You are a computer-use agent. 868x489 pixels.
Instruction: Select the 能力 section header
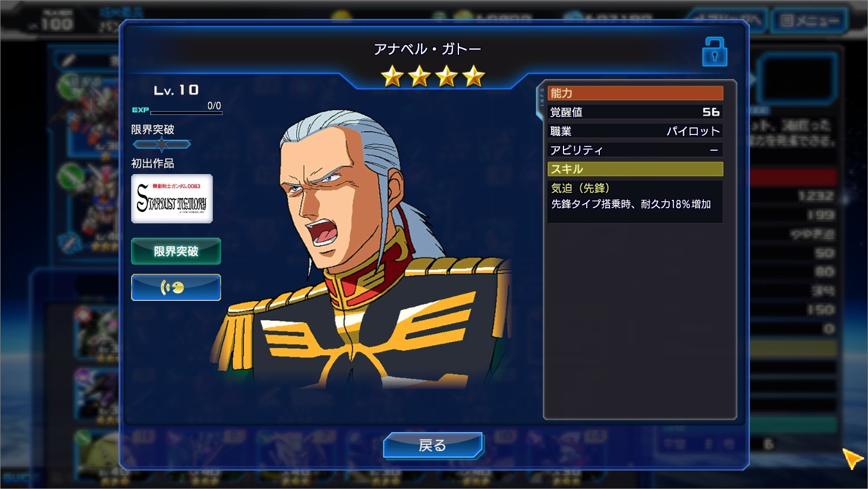(635, 93)
